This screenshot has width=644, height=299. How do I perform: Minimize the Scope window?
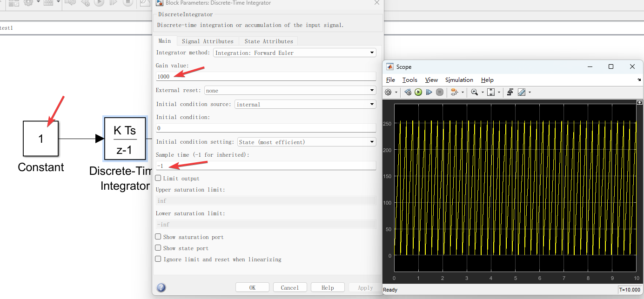click(590, 66)
